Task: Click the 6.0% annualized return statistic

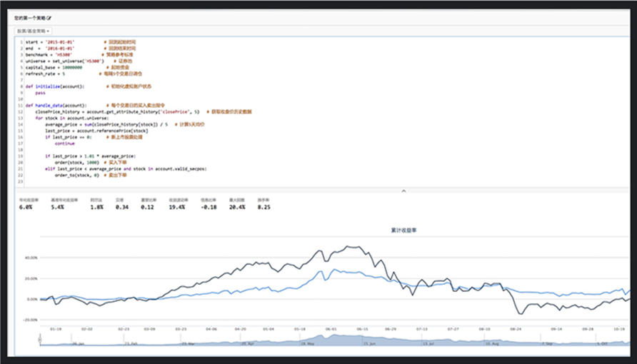Action: click(25, 207)
